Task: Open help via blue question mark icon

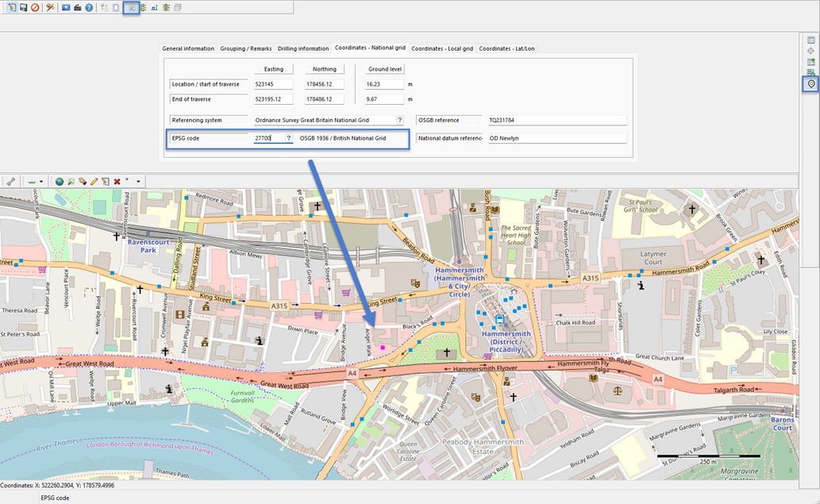Action: click(89, 7)
